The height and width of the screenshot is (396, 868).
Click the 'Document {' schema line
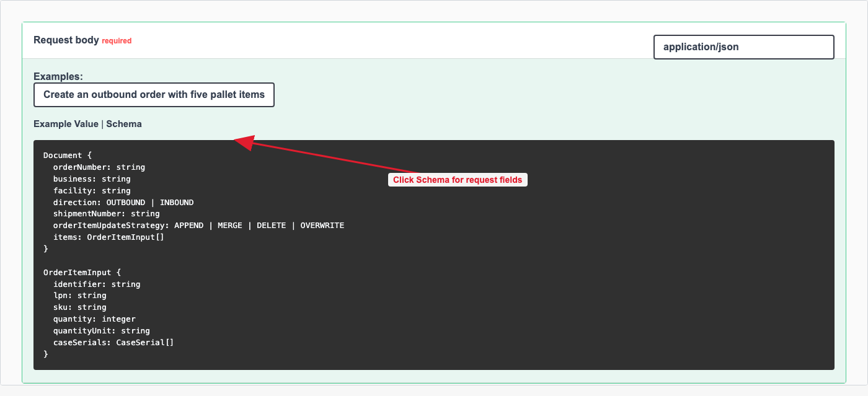(68, 156)
